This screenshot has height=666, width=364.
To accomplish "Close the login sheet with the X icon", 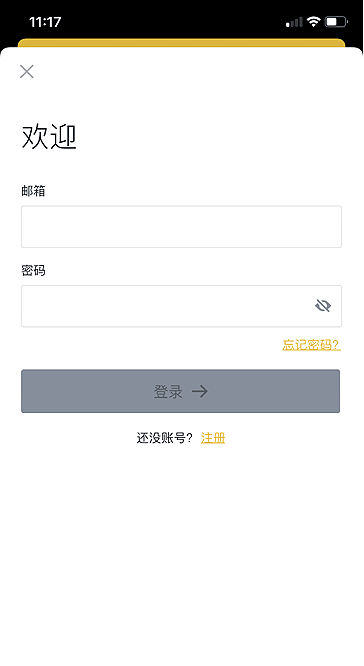I will pos(27,72).
